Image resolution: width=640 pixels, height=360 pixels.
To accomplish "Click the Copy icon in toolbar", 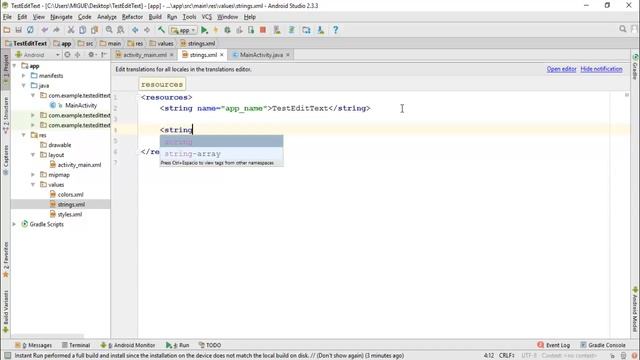I will click(82, 30).
